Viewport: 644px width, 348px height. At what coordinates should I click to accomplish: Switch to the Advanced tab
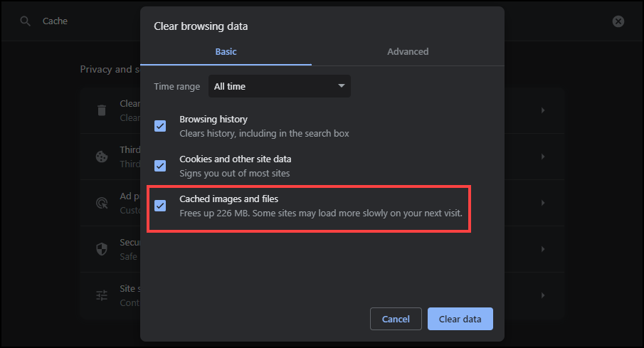(408, 51)
